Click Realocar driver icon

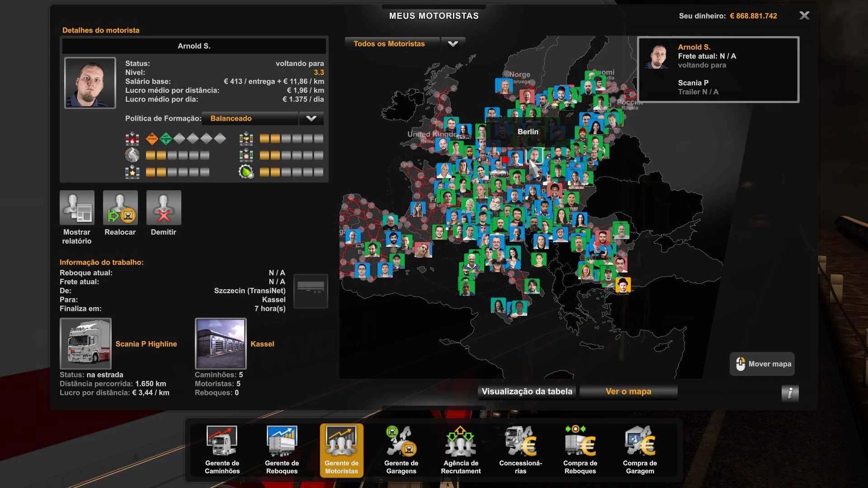pyautogui.click(x=120, y=208)
